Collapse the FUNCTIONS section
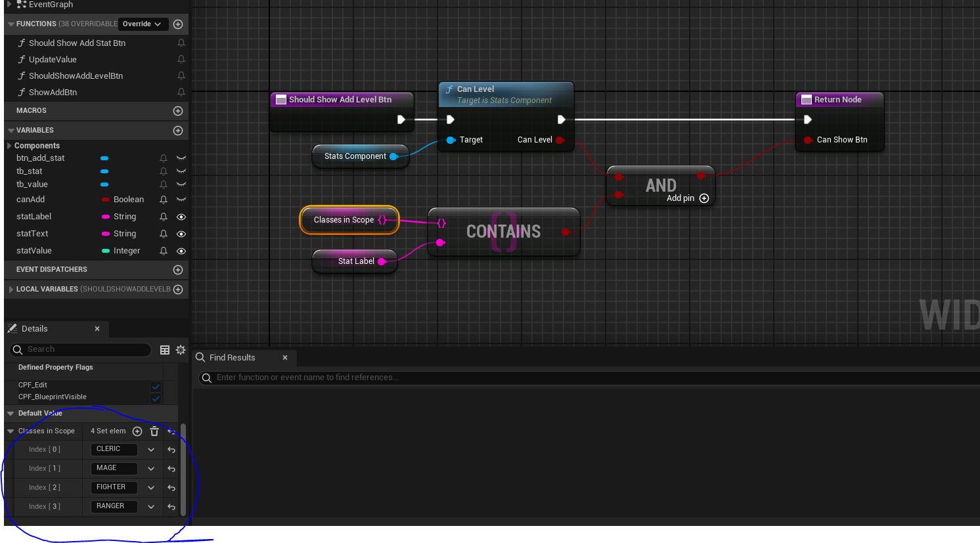The height and width of the screenshot is (543, 980). point(11,24)
